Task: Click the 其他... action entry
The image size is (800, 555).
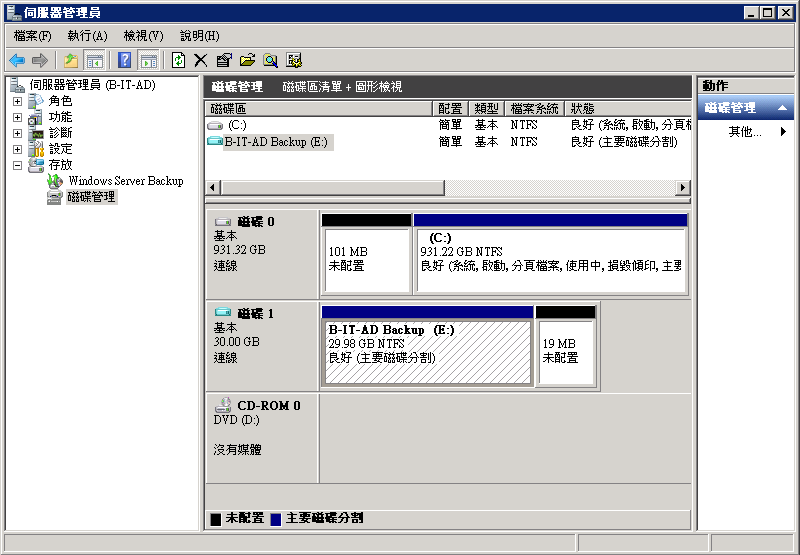Action: click(x=745, y=132)
